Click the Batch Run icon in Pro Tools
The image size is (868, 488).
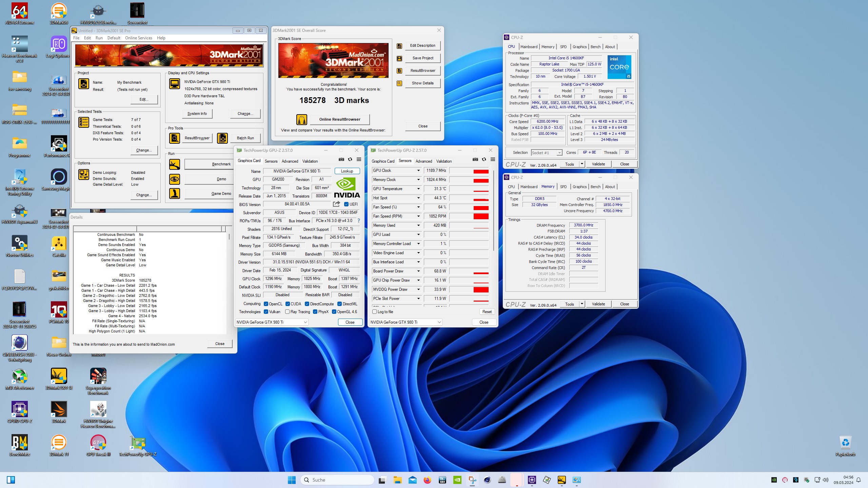click(222, 138)
